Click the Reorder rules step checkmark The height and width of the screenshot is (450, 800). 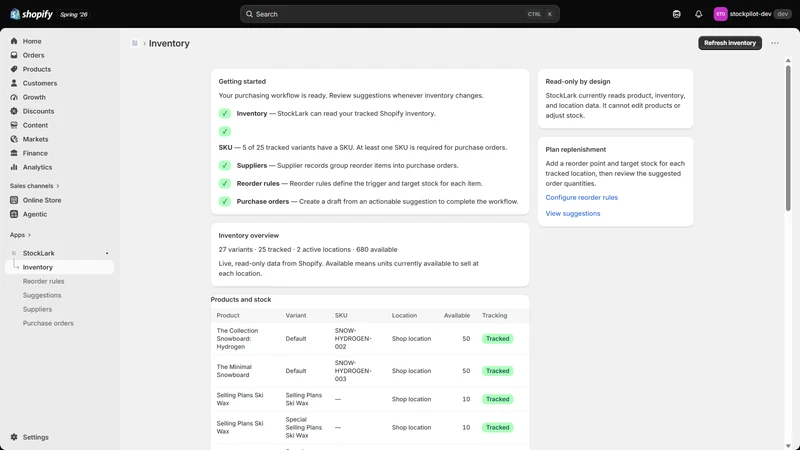coord(224,183)
